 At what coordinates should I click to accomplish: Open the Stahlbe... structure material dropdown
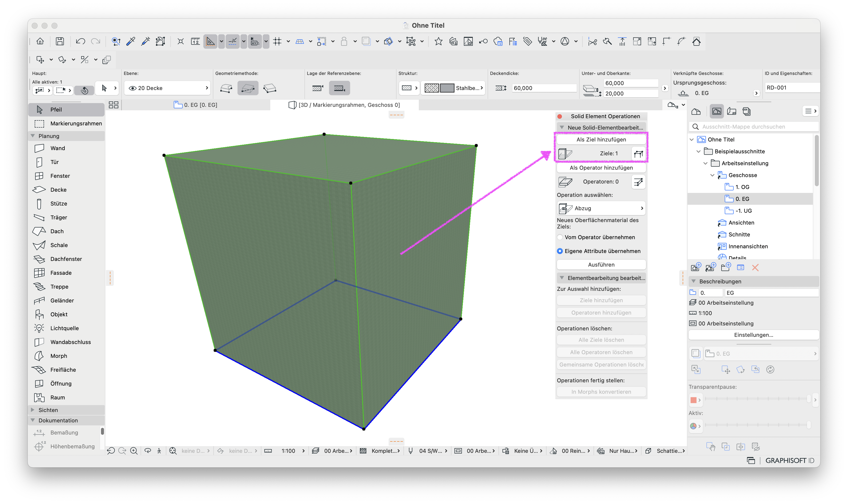pyautogui.click(x=453, y=88)
